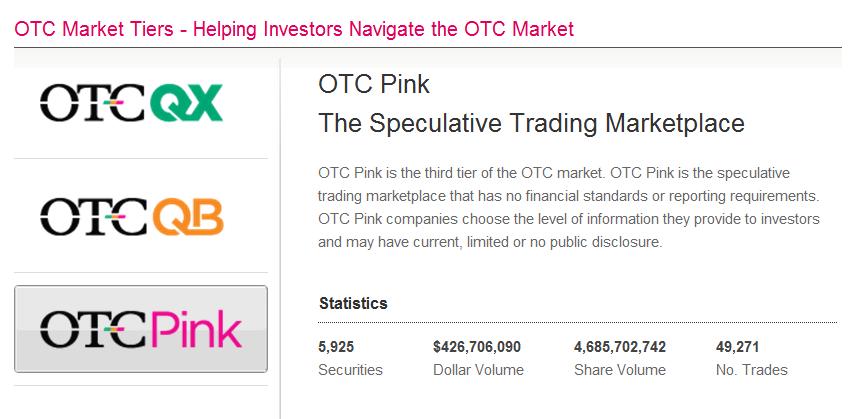The height and width of the screenshot is (419, 851).
Task: Click the OTC Market Tiers page heading
Action: (294, 28)
